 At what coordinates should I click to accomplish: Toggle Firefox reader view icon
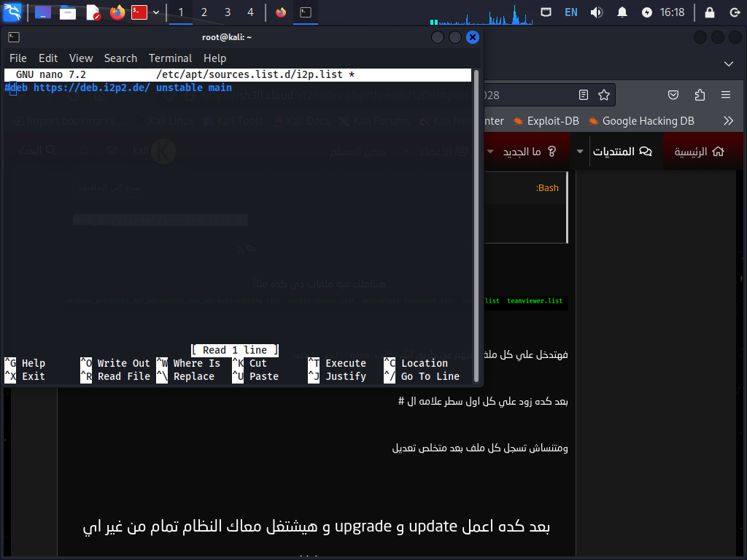pyautogui.click(x=584, y=95)
